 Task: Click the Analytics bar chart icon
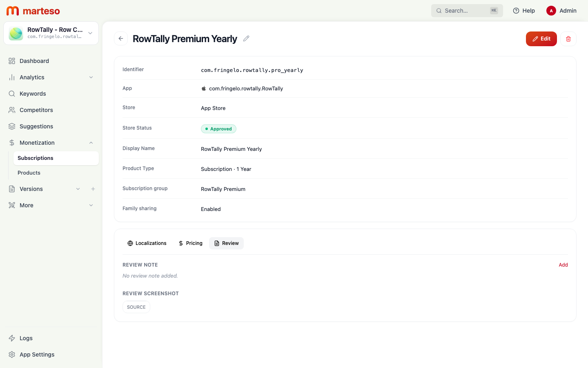click(x=12, y=77)
